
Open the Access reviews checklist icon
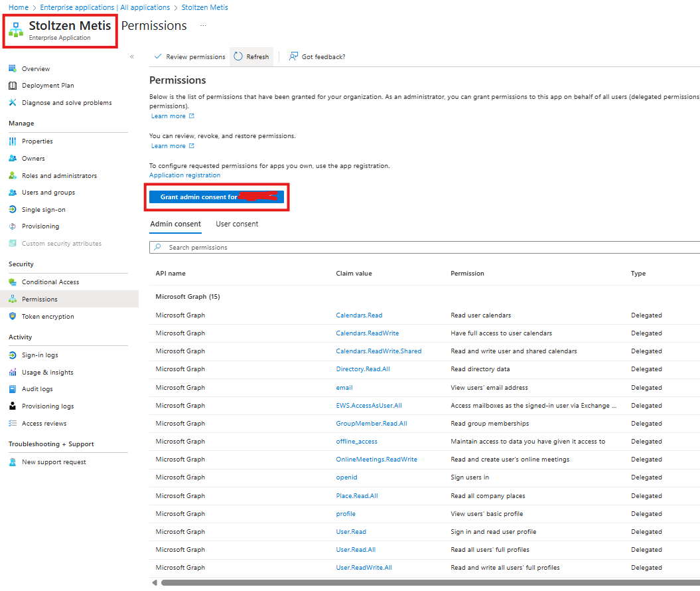point(13,423)
